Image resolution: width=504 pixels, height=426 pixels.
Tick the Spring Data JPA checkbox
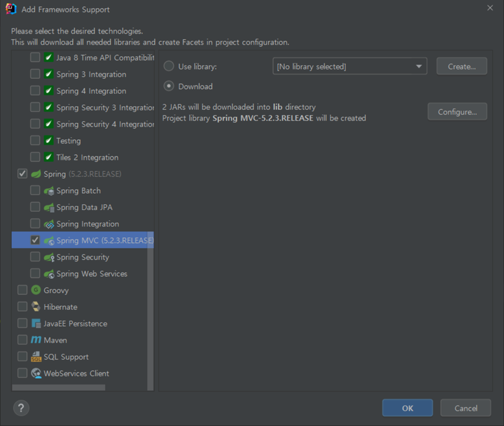coord(35,207)
